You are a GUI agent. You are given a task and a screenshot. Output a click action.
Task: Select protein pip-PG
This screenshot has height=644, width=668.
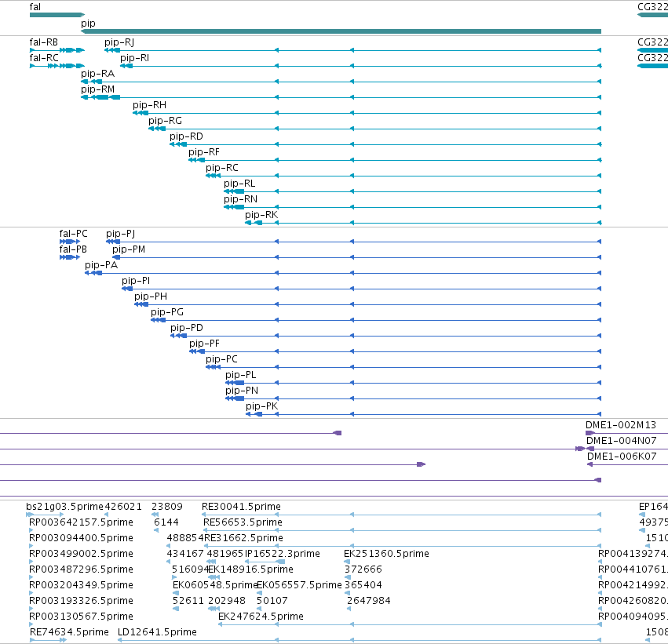167,312
